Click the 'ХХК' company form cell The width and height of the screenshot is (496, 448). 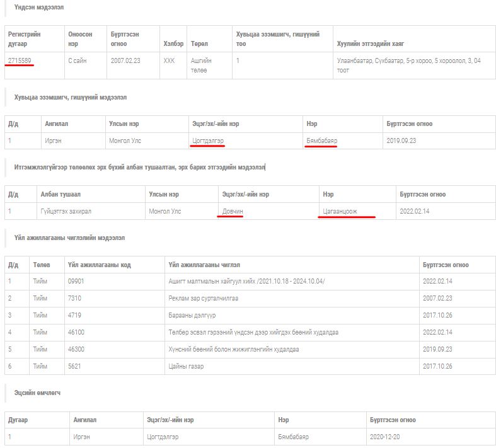pyautogui.click(x=169, y=60)
